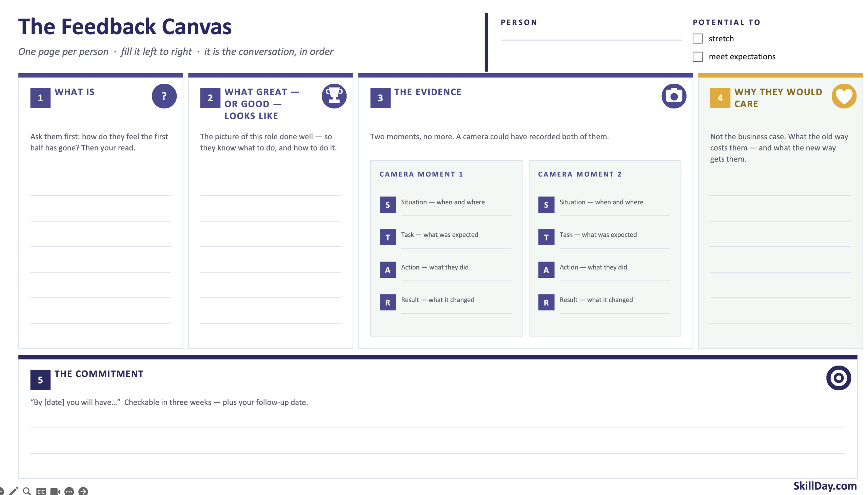The width and height of the screenshot is (868, 495).
Task: Click the target icon in The Commitment
Action: pyautogui.click(x=839, y=378)
